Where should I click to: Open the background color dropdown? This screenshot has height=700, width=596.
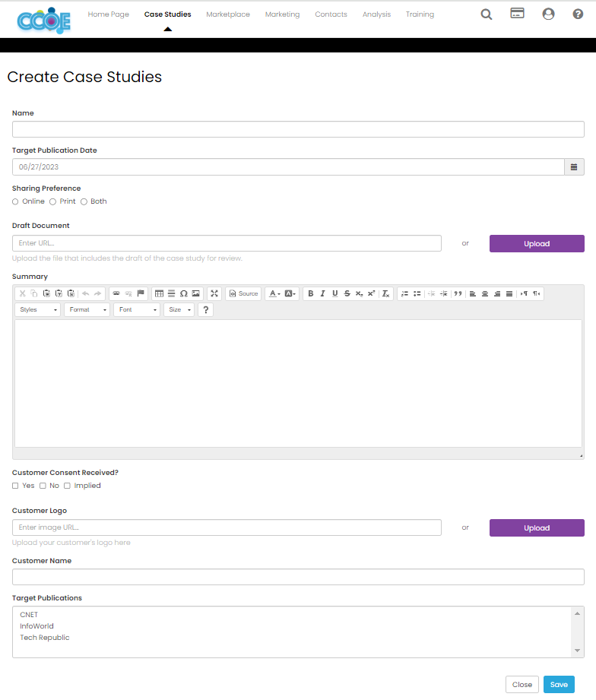[290, 293]
